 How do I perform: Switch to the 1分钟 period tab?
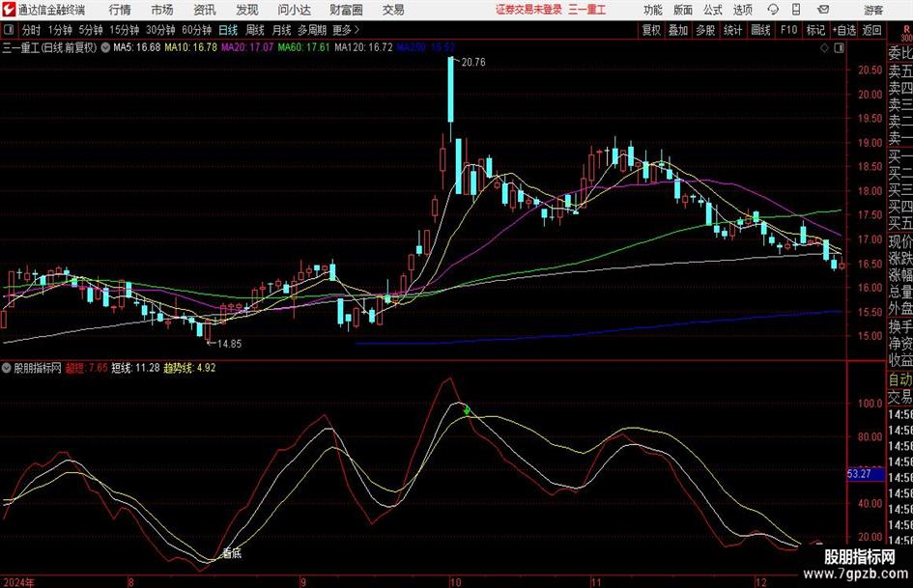pyautogui.click(x=60, y=30)
